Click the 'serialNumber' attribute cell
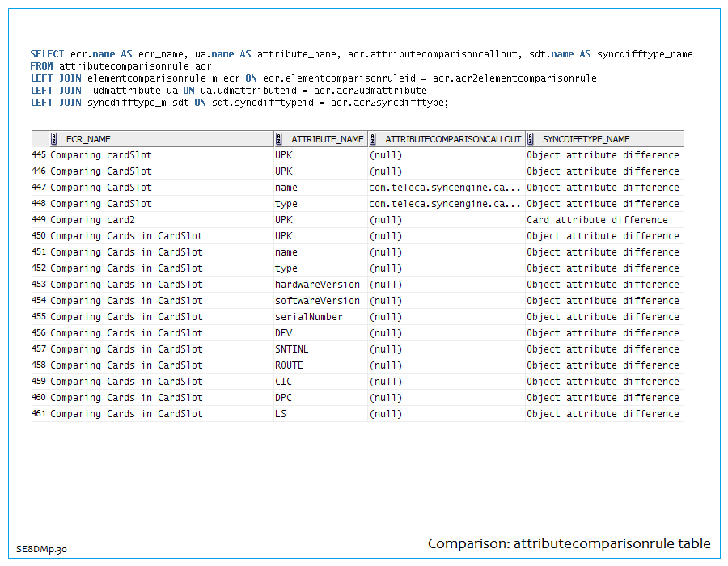 [x=308, y=317]
